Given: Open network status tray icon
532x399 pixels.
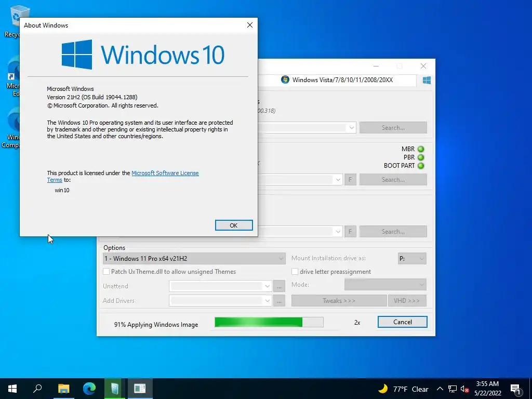Looking at the screenshot, I should 453,389.
